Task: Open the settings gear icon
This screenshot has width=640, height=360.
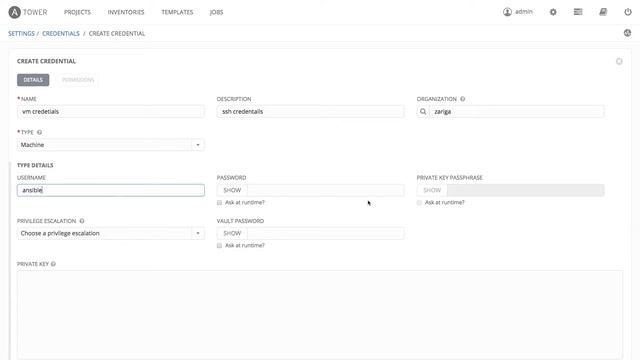Action: 553,12
